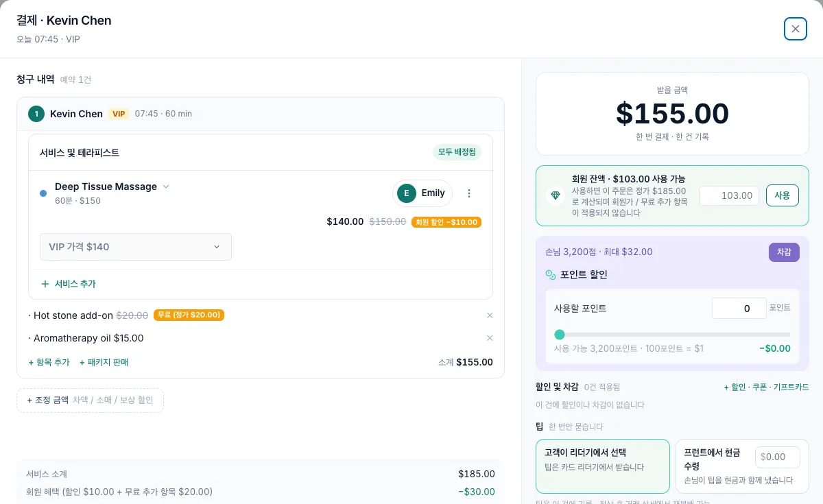Click the 차감 points deduct button

pyautogui.click(x=784, y=252)
